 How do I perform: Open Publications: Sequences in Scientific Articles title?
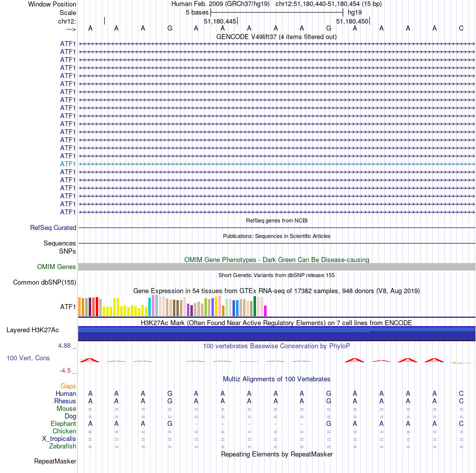(277, 236)
